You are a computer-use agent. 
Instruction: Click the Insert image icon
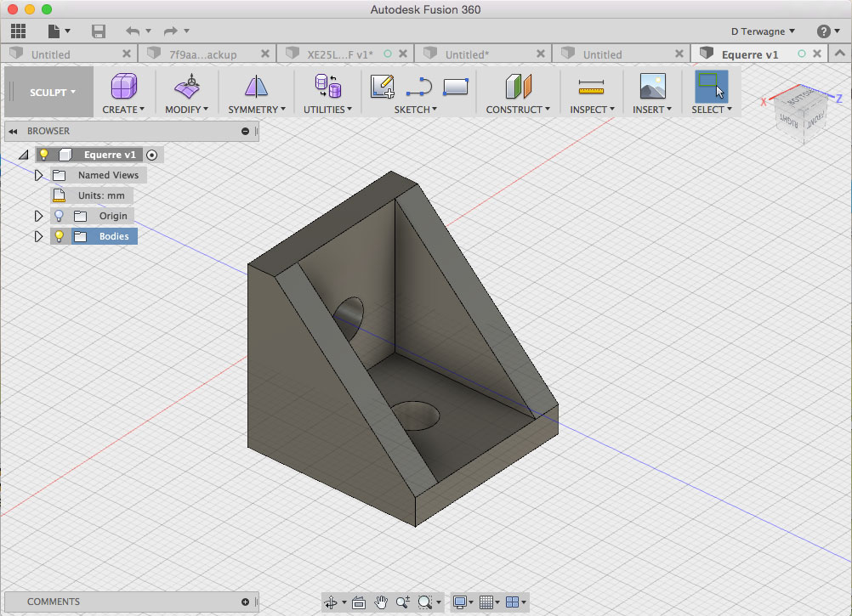point(652,87)
